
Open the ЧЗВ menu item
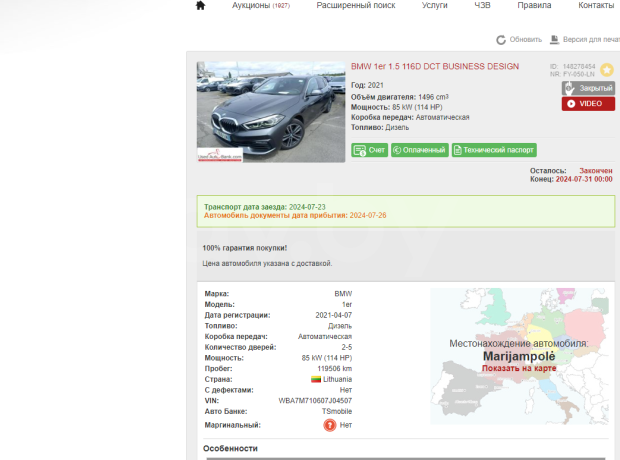(482, 6)
